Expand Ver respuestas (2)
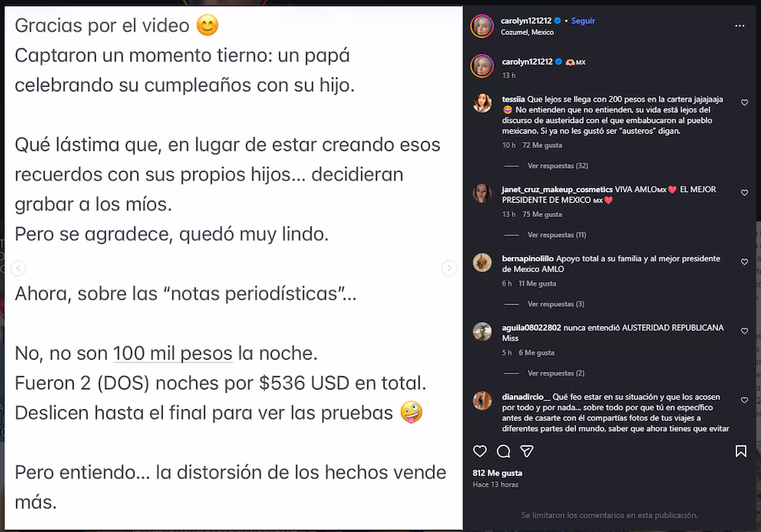Viewport: 761px width, 532px height. (555, 373)
